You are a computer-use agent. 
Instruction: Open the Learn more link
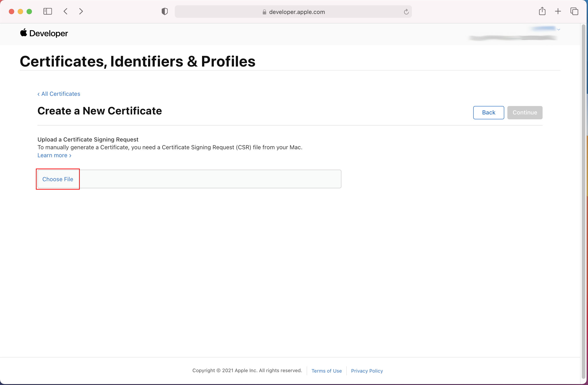point(54,155)
